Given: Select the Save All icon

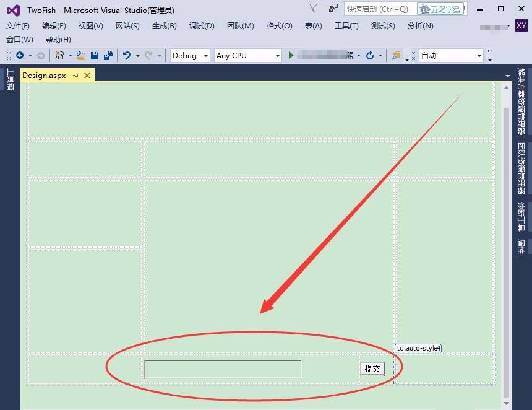Looking at the screenshot, I should pyautogui.click(x=109, y=55).
